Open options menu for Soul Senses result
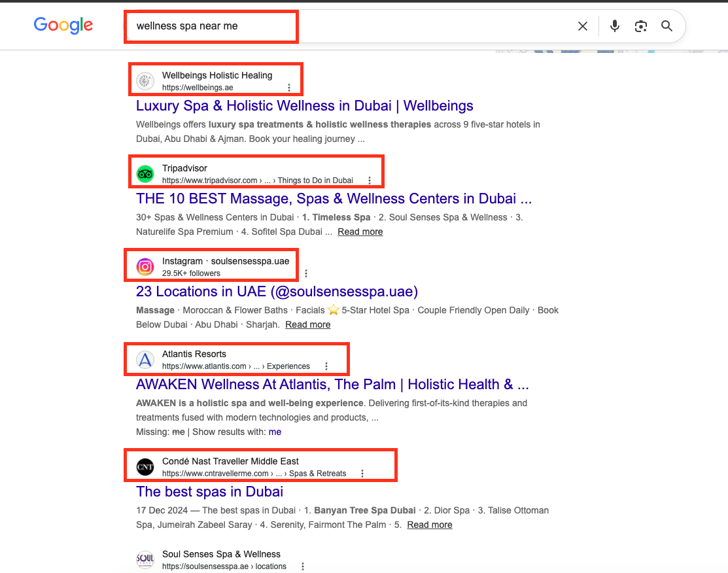Screen dimensions: 728x573 click(x=303, y=566)
